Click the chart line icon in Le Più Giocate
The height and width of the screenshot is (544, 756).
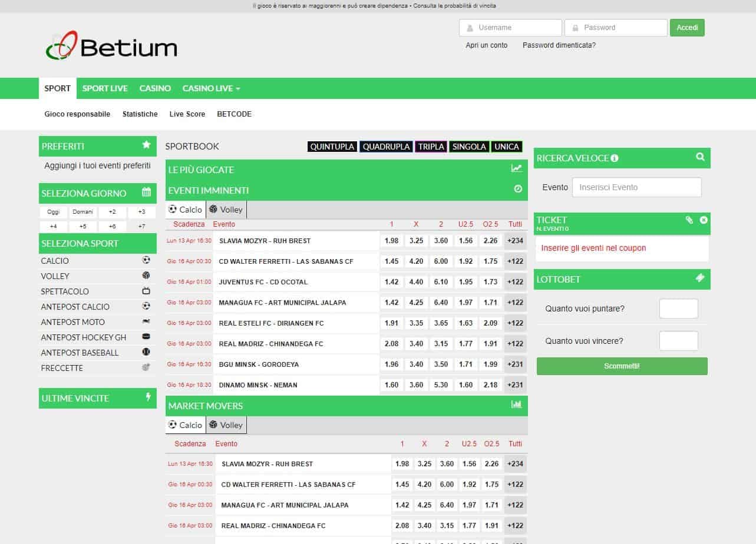516,168
